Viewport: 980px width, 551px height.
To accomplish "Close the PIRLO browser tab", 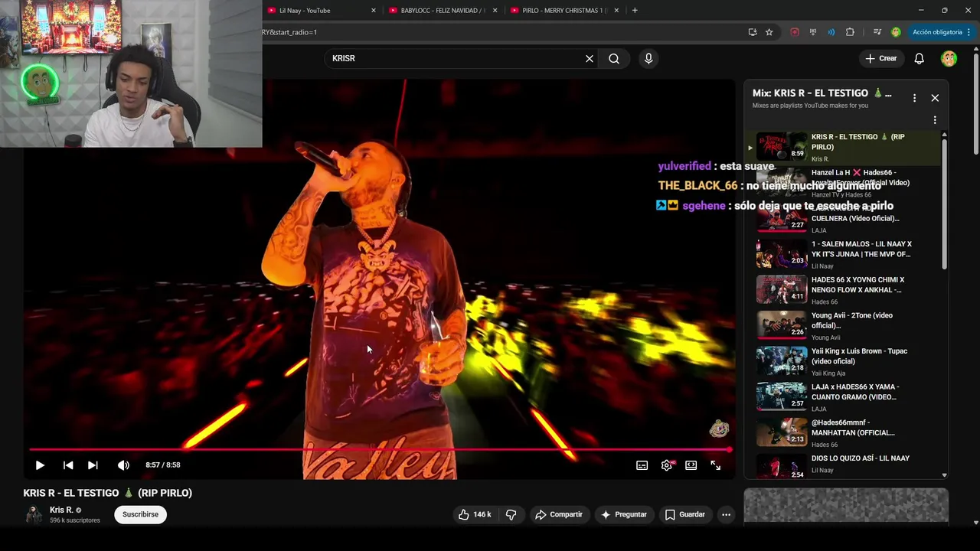I will (x=617, y=11).
